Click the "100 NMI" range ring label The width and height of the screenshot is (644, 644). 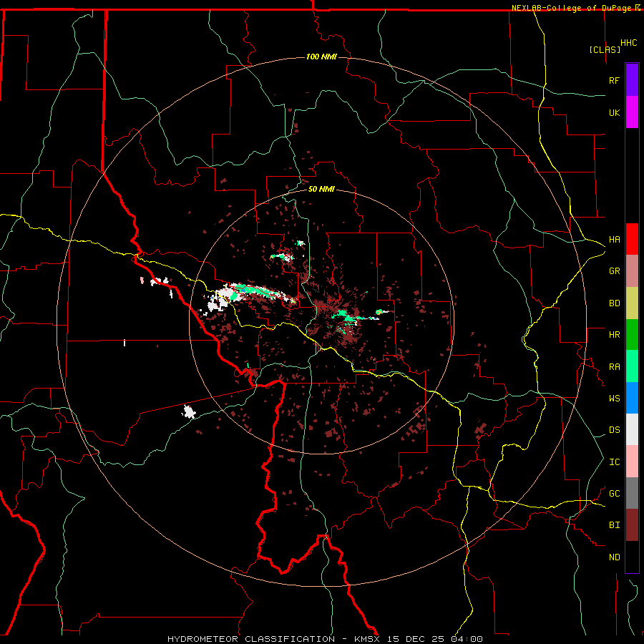(321, 57)
